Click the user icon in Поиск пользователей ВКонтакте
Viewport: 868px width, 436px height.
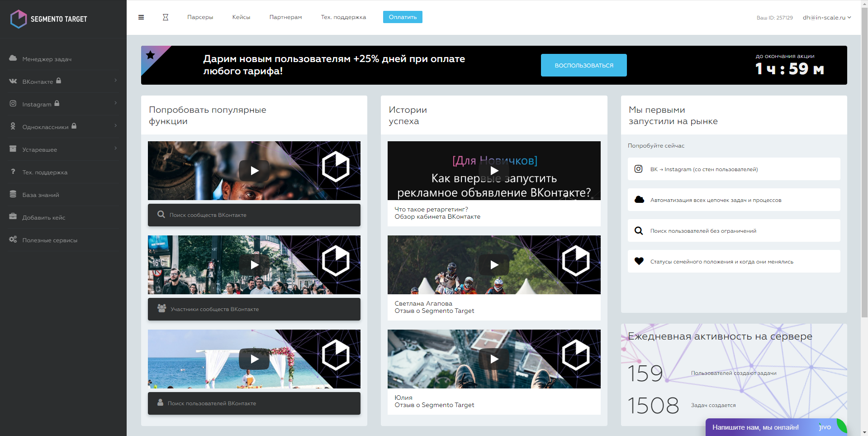point(160,402)
